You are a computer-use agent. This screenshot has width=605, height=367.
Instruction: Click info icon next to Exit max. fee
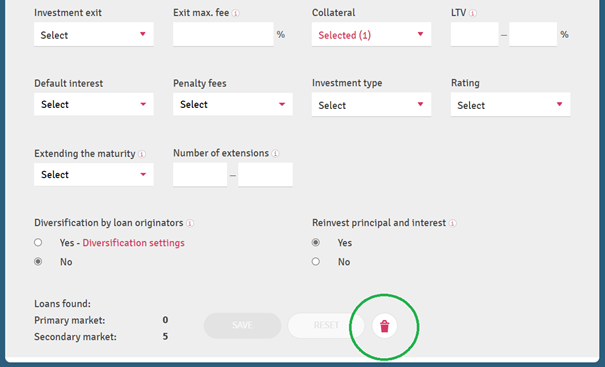tap(236, 13)
